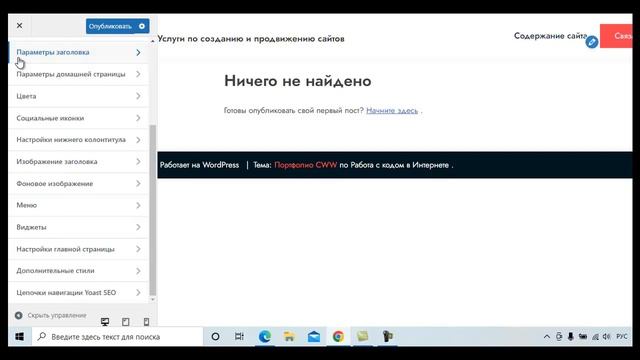This screenshot has height=360, width=640.
Task: Expand Фоновое изображение chevron
Action: click(138, 184)
